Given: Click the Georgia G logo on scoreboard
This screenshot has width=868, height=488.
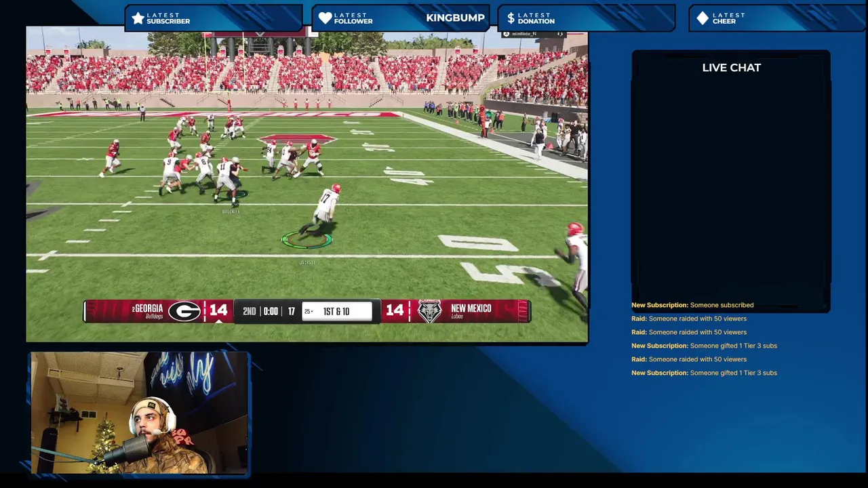Looking at the screenshot, I should tap(184, 311).
